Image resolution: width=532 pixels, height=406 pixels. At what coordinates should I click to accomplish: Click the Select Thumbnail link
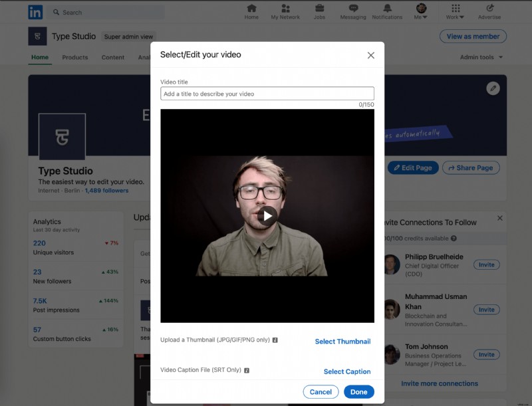(342, 341)
